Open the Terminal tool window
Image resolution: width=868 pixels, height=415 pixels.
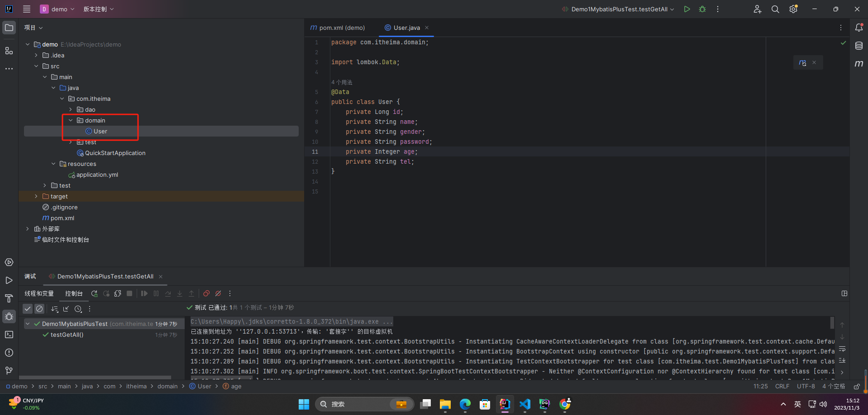click(x=9, y=335)
